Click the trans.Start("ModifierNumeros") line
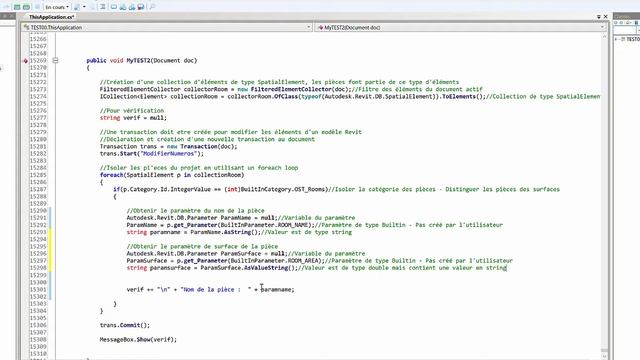The height and width of the screenshot is (360, 640). [x=151, y=154]
